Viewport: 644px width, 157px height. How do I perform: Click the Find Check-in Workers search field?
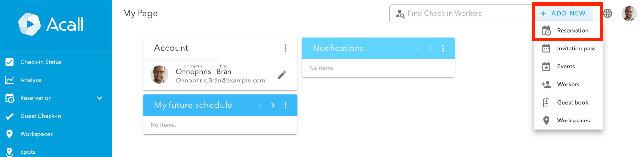[461, 13]
